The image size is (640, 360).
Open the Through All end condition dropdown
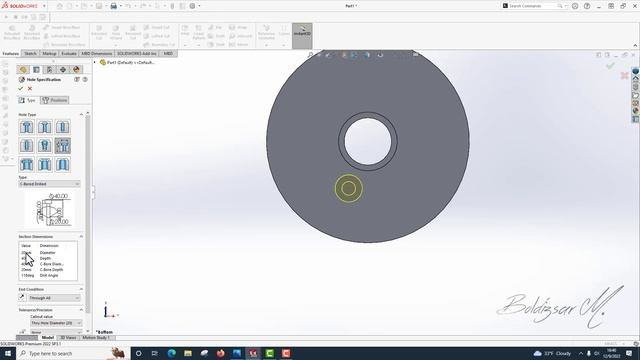(54, 298)
